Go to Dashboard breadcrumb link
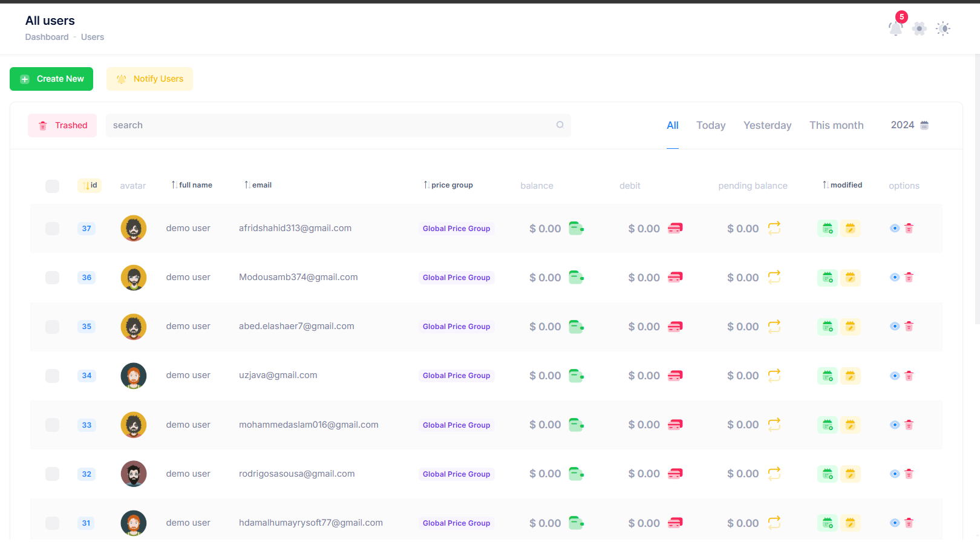The width and height of the screenshot is (980, 542). point(47,37)
